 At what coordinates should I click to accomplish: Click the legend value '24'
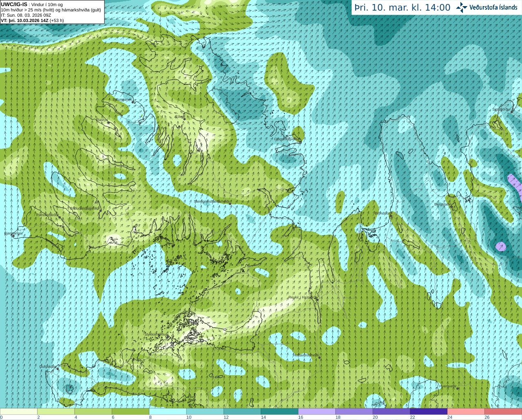449,417
